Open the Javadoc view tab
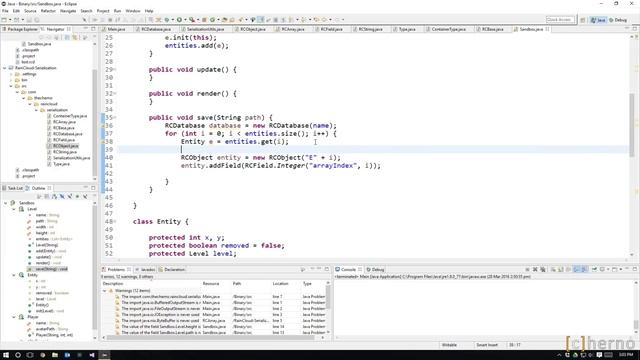 145,270
